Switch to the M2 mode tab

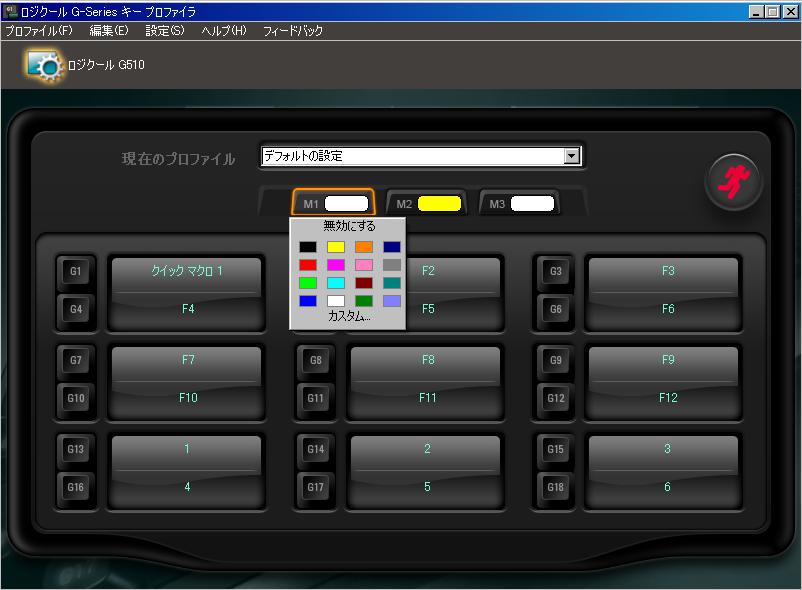[424, 204]
